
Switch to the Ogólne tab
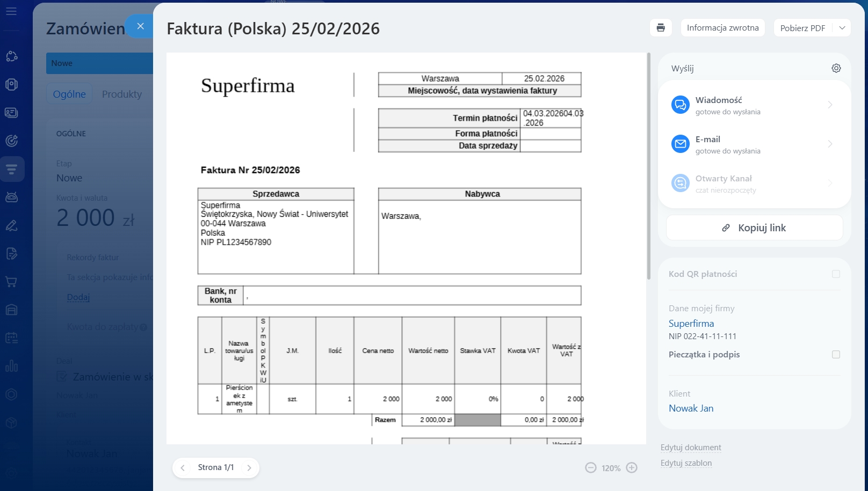pyautogui.click(x=69, y=94)
